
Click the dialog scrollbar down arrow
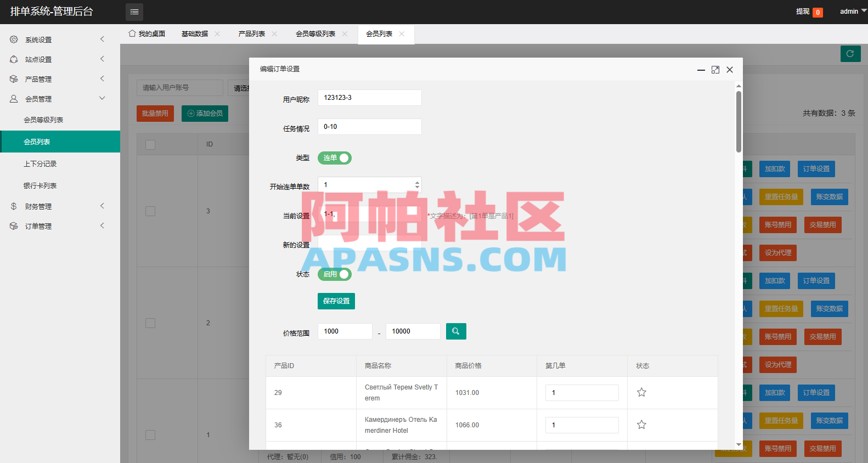(x=739, y=445)
